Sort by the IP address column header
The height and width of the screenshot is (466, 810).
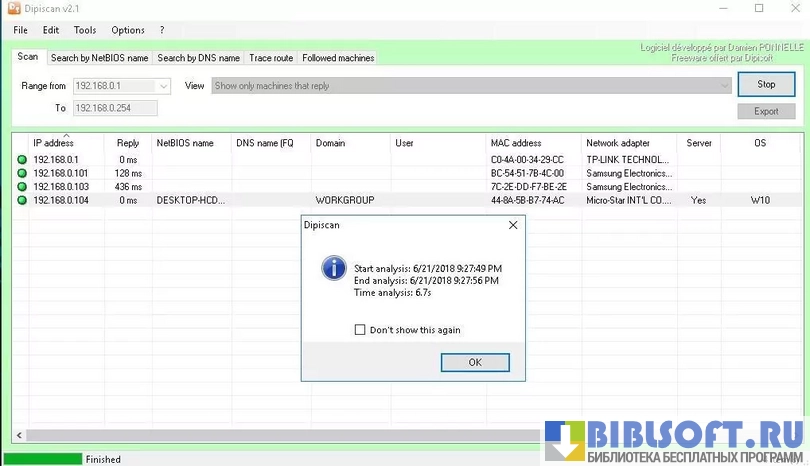[x=53, y=143]
